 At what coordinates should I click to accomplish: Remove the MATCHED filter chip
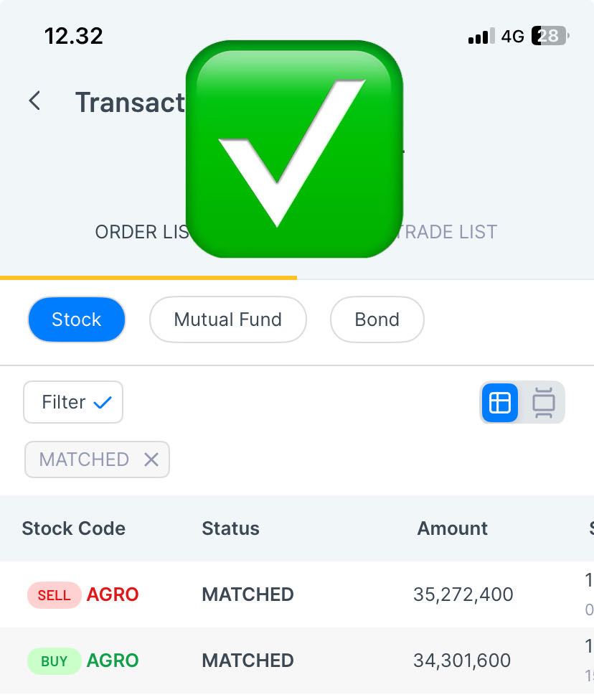pos(151,459)
